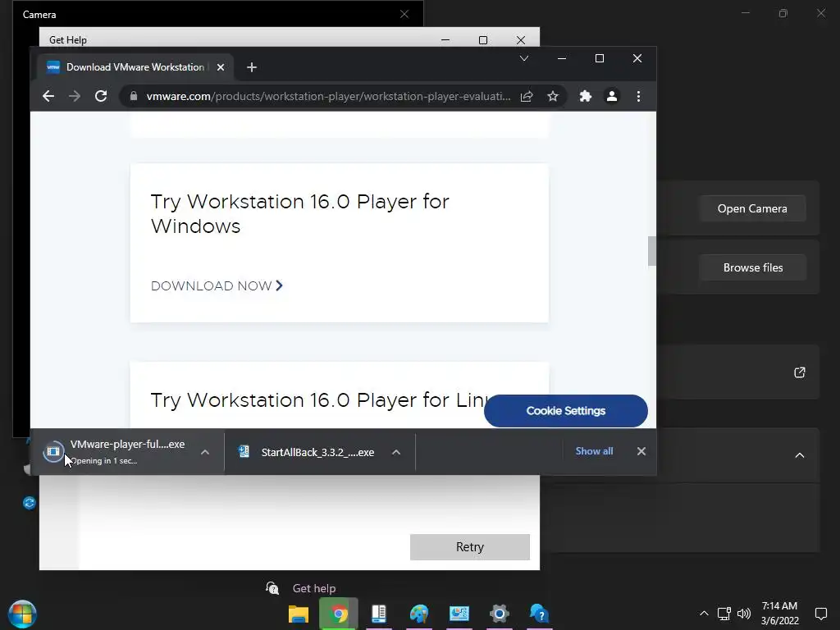Open external link icon in Settings
The image size is (840, 630).
click(x=799, y=372)
